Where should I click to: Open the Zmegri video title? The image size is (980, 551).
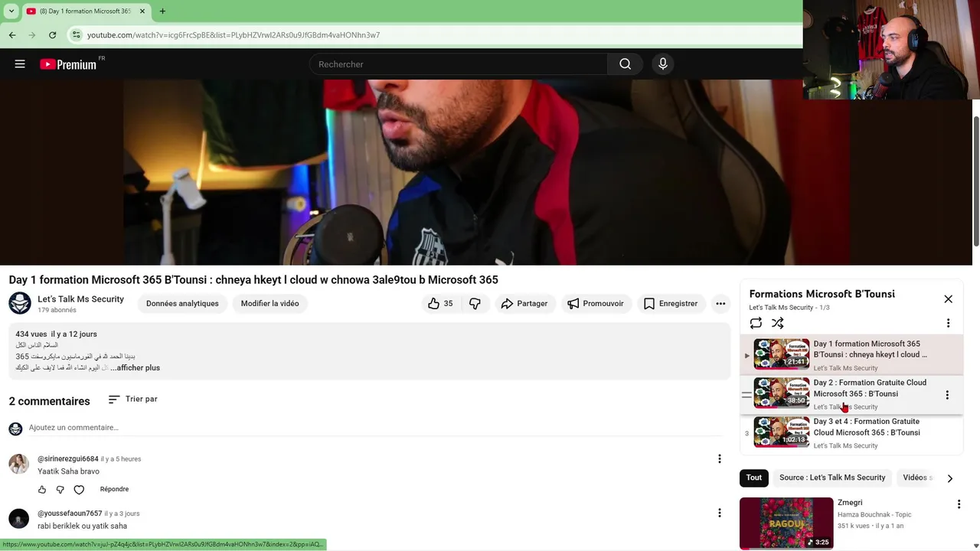(x=850, y=503)
